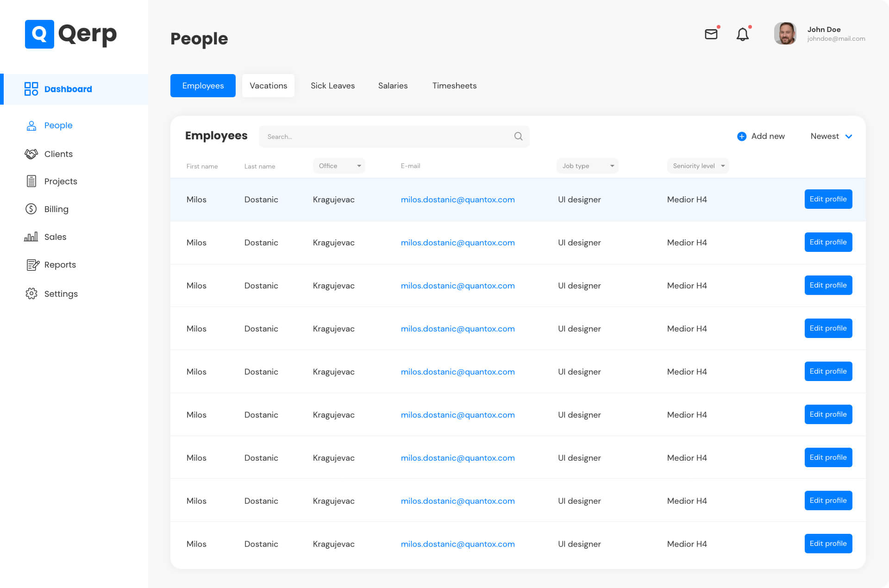Click the Clients handshake icon
889x588 pixels.
pyautogui.click(x=31, y=154)
